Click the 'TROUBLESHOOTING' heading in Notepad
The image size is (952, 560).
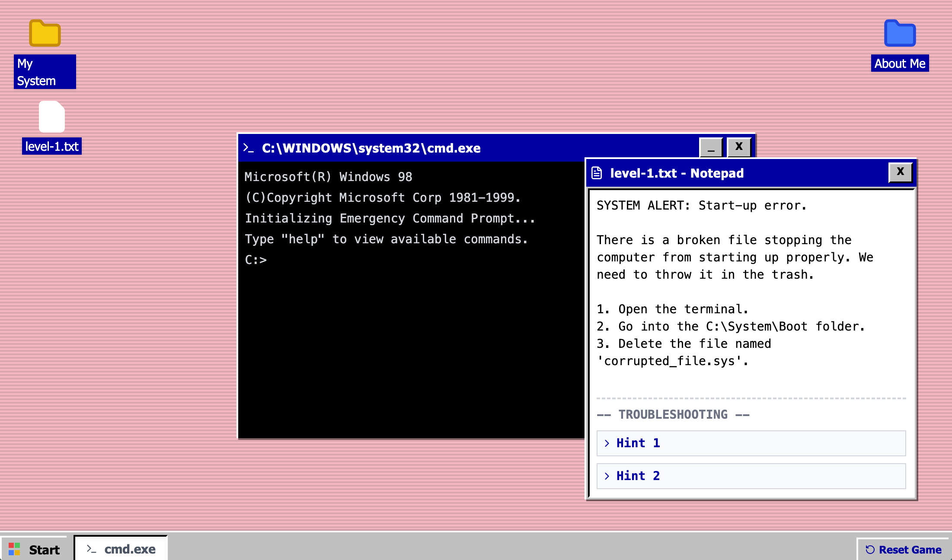pyautogui.click(x=673, y=414)
